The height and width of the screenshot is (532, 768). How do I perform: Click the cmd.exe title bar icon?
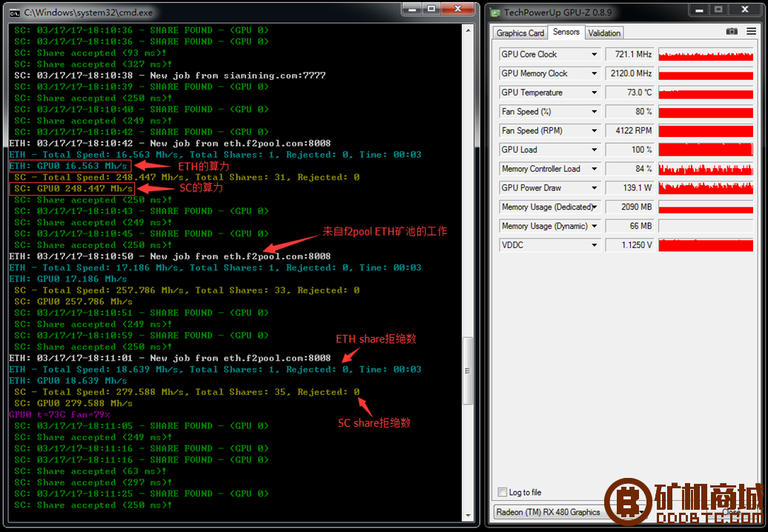15,13
